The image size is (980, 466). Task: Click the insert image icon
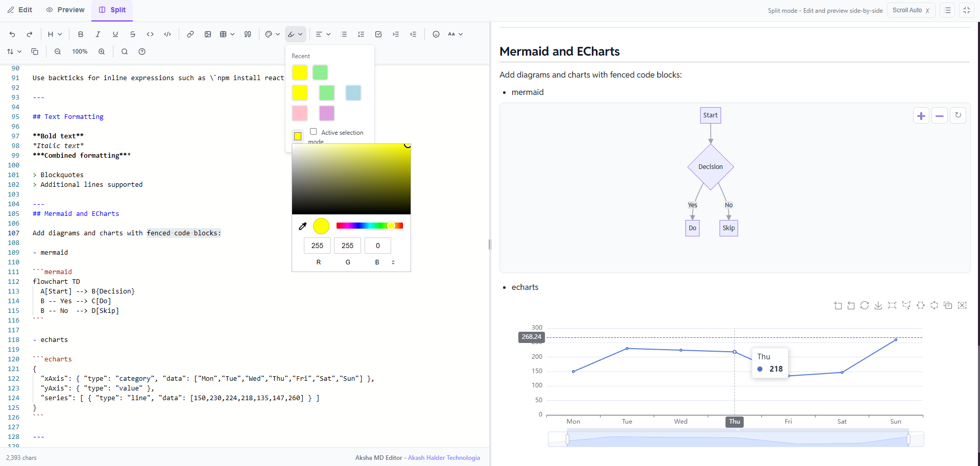point(208,34)
